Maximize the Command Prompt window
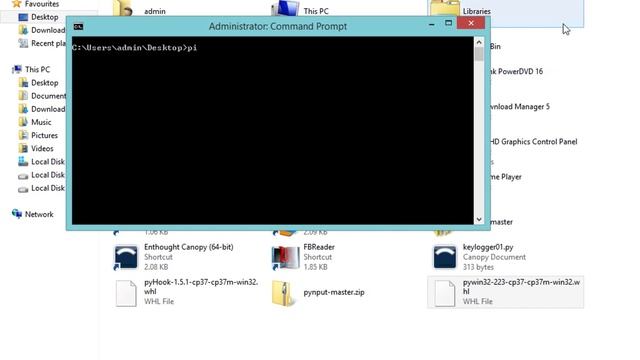This screenshot has width=640, height=360. click(448, 23)
